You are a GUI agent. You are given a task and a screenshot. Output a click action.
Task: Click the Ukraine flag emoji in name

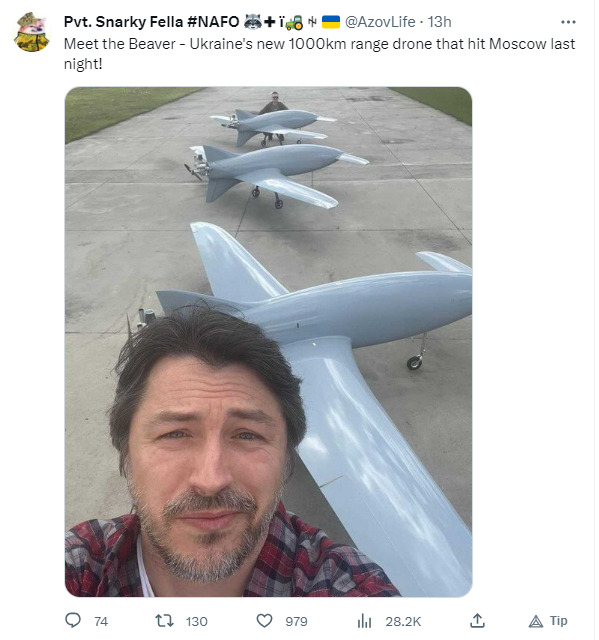click(331, 22)
